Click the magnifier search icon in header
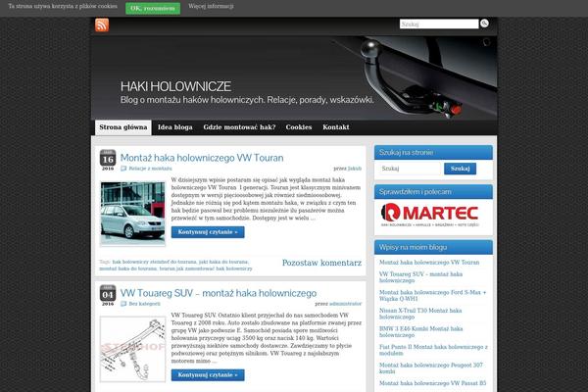Image resolution: width=588 pixels, height=392 pixels. 484,24
